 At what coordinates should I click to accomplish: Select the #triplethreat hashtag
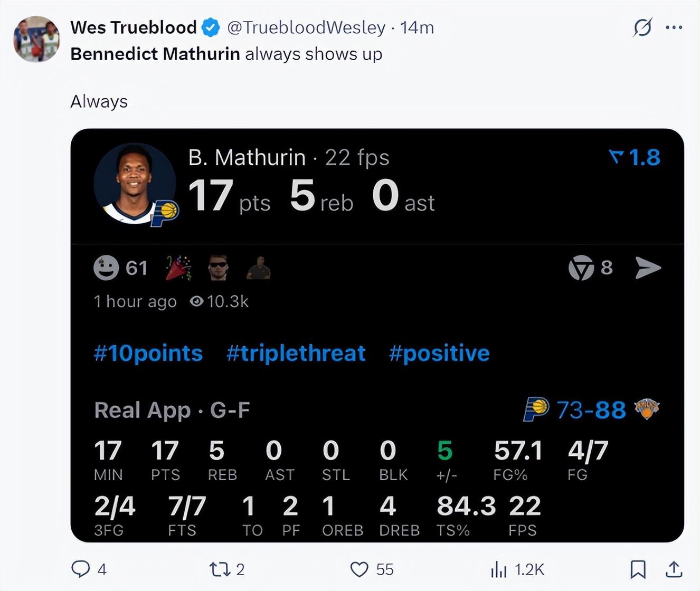[x=296, y=353]
